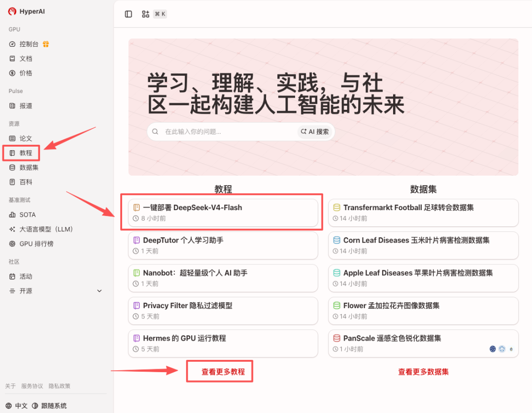
Task: Open Nanobot：超轻量级个人 AI 助手 tutorial
Action: click(x=223, y=278)
